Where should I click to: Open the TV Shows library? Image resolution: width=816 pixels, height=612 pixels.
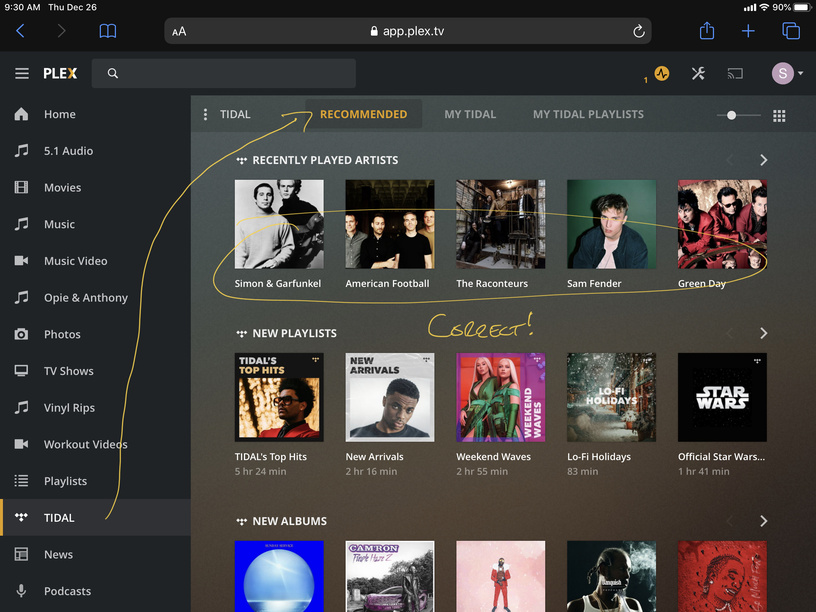click(x=95, y=371)
